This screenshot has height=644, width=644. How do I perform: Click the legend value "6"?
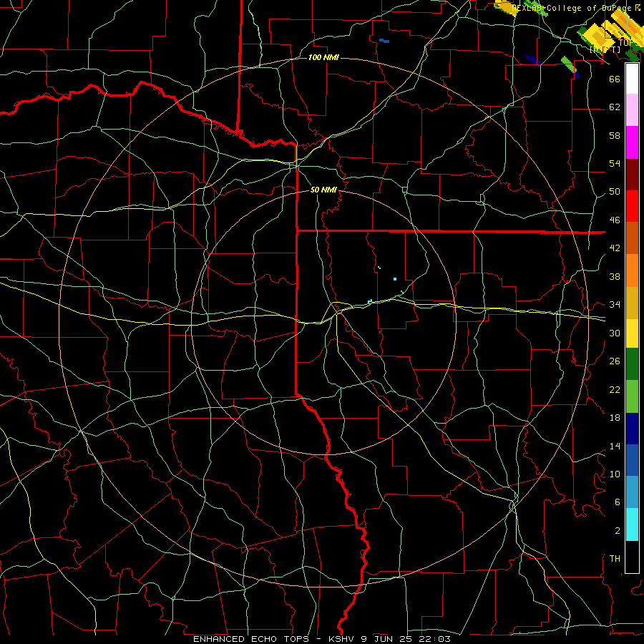coord(617,502)
